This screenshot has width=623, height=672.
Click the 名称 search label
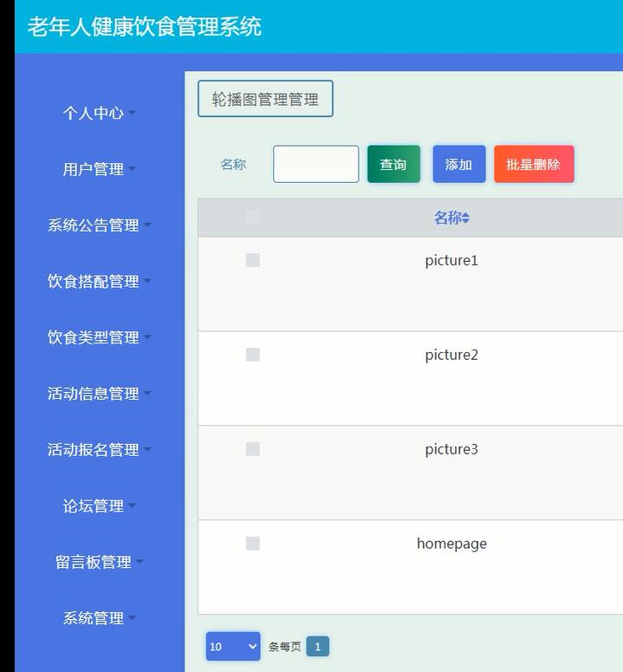click(x=233, y=164)
